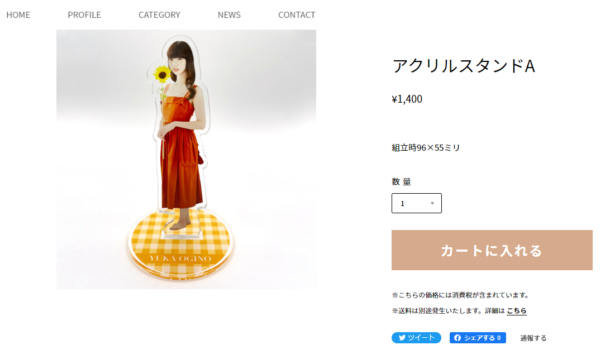Open the PROFILE menu item
The width and height of the screenshot is (610, 364).
84,15
